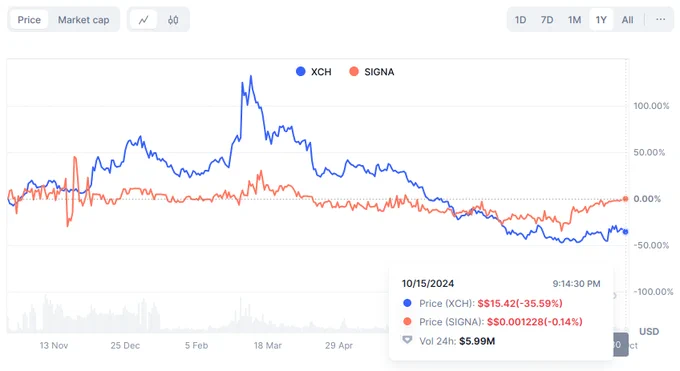
Task: Click the XCH legend label
Action: click(x=321, y=72)
